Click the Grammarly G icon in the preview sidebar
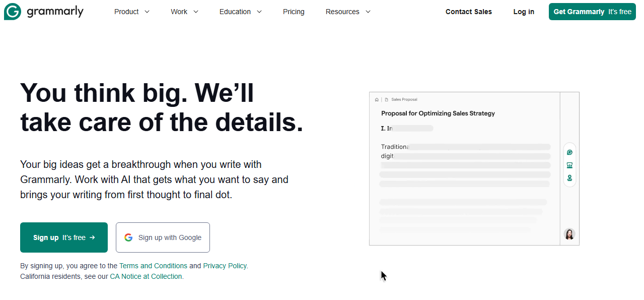 pos(569,152)
